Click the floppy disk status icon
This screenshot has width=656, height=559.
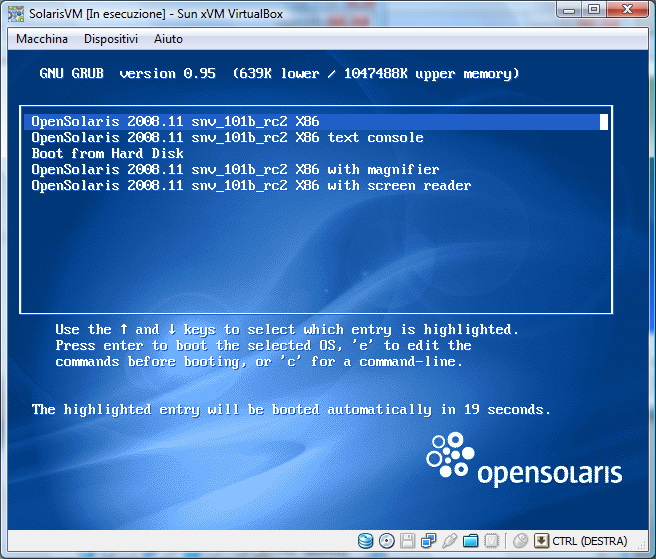(x=407, y=541)
